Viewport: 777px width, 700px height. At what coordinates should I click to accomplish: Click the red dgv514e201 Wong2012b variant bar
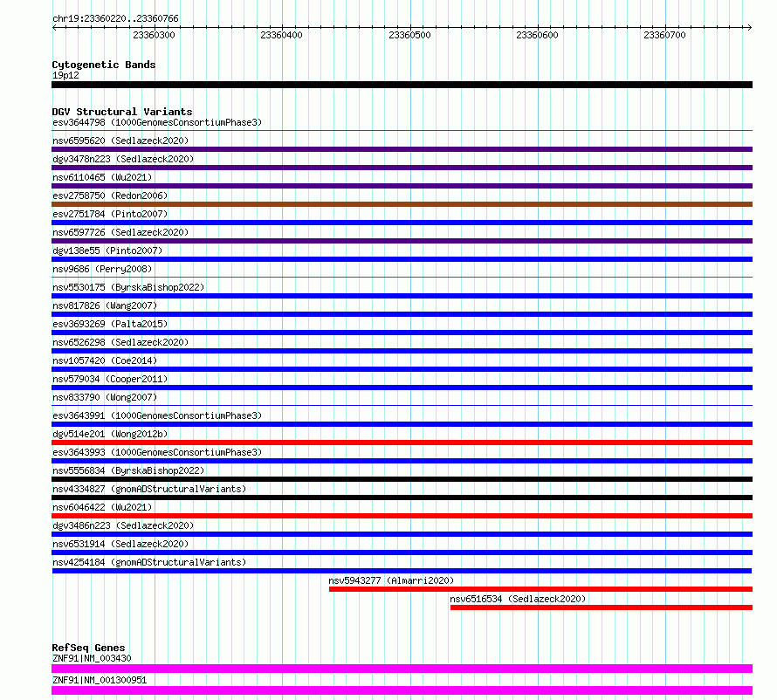tap(402, 443)
